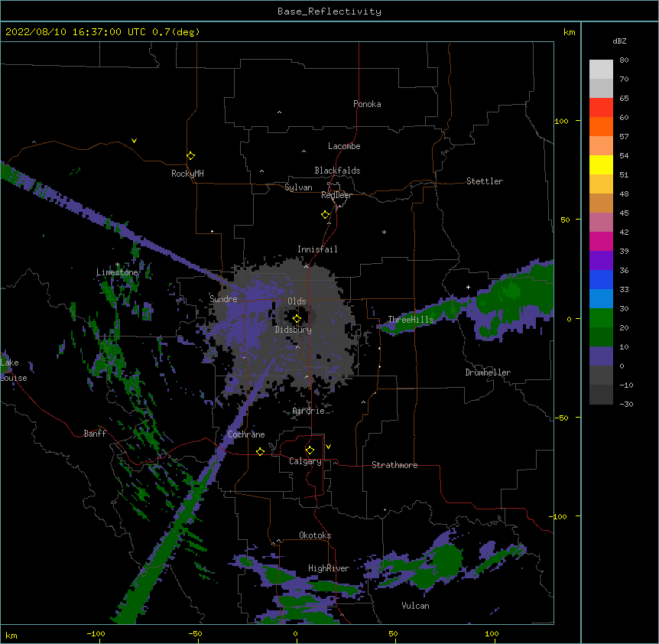Click the white asterisk marker east of Innisfail
659x644 pixels.
tap(384, 232)
